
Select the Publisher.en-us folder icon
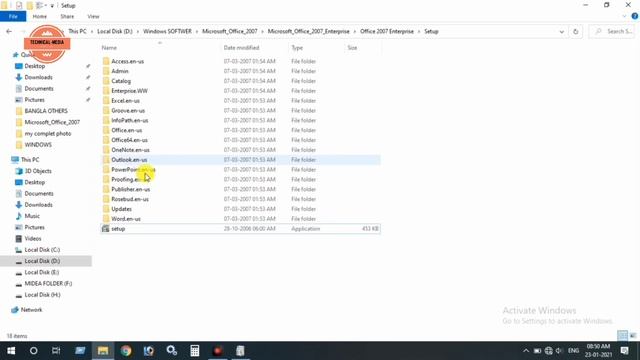click(106, 189)
